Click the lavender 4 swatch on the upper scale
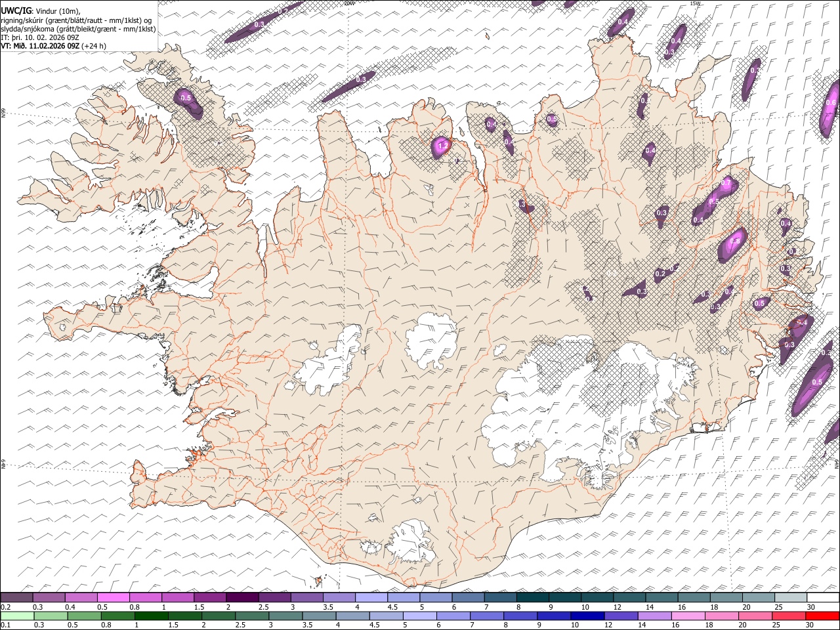840x630 pixels. [x=371, y=597]
